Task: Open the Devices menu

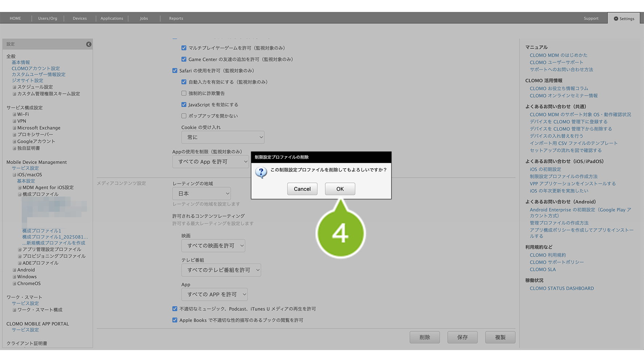Action: (80, 18)
